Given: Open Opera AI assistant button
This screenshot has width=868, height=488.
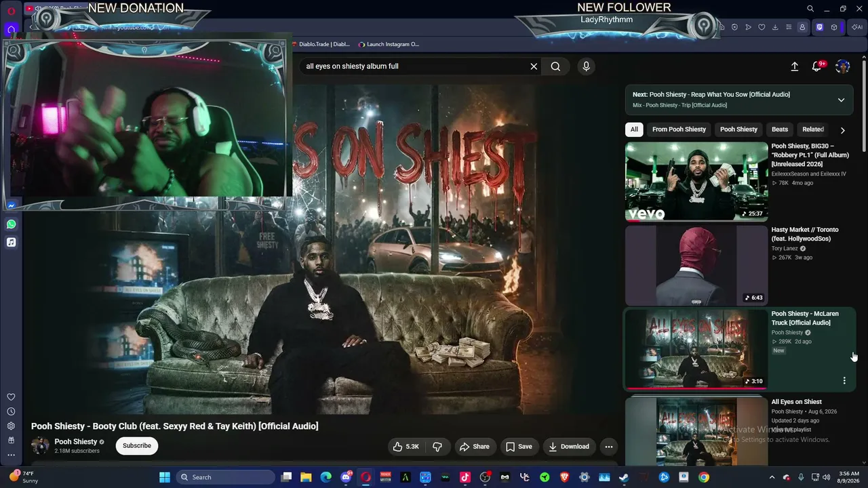Looking at the screenshot, I should (857, 27).
